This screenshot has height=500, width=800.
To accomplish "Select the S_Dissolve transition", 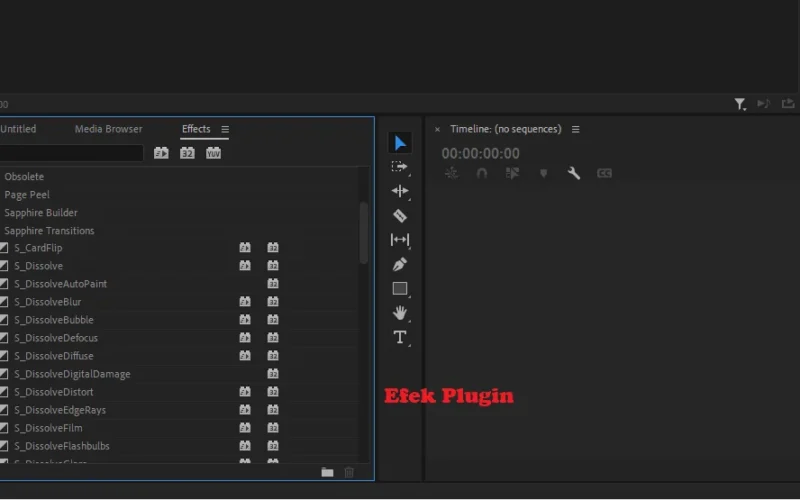I will [39, 266].
